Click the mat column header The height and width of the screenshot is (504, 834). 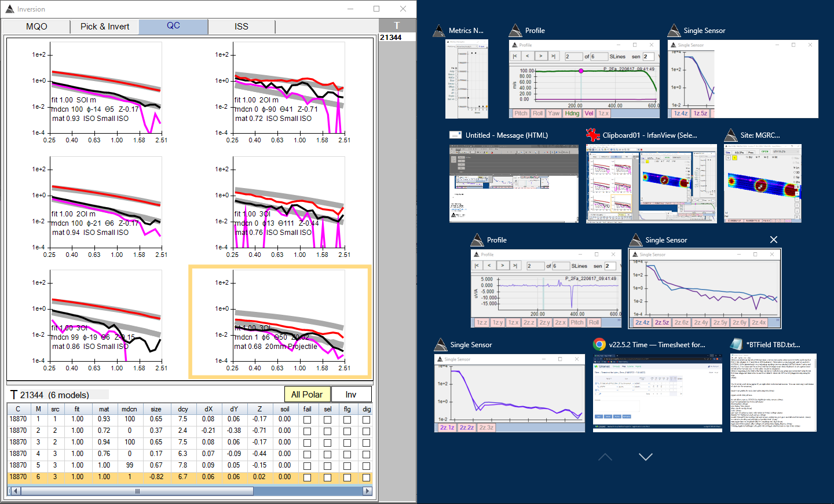click(x=104, y=409)
